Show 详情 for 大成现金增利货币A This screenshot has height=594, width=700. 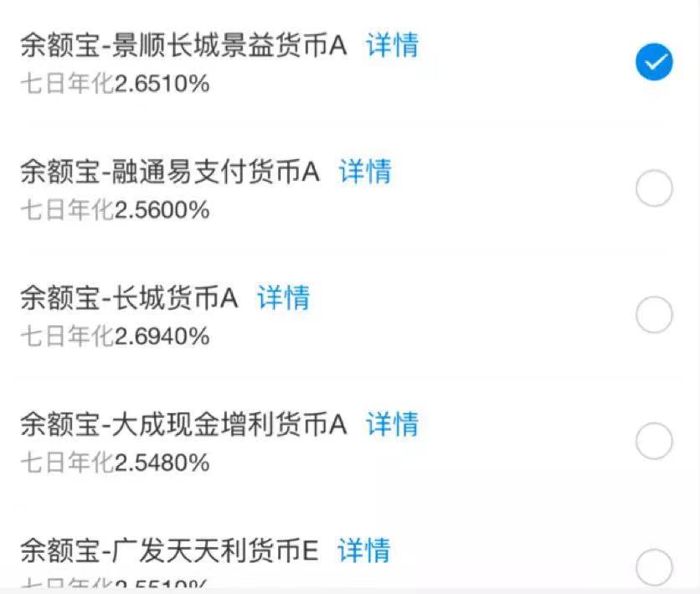(392, 424)
